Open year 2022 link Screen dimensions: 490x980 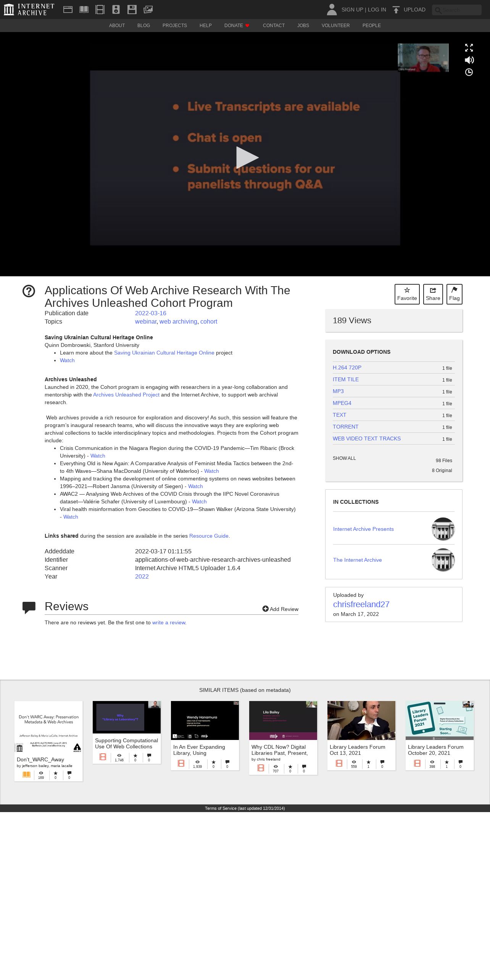click(x=142, y=576)
